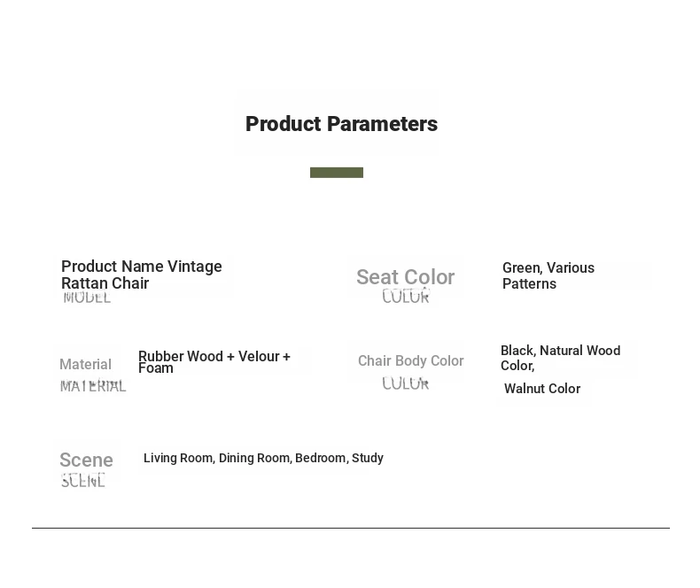Click the COLOR caption below Chair Body Color
The height and width of the screenshot is (588, 700).
(x=406, y=383)
